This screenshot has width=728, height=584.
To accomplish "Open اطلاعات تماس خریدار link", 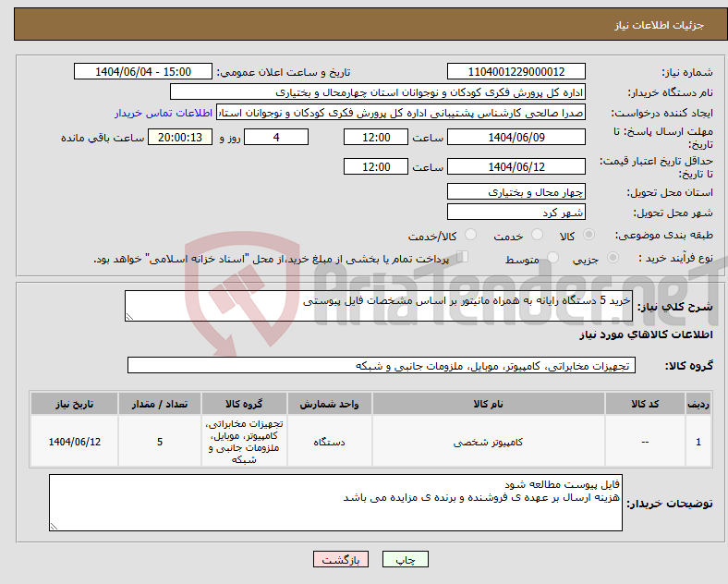I will [164, 113].
